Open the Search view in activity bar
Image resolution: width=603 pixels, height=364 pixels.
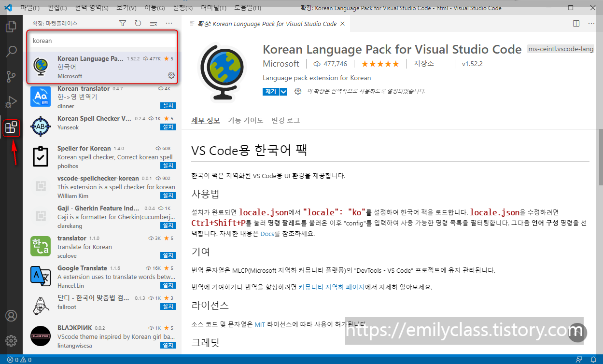pyautogui.click(x=11, y=51)
